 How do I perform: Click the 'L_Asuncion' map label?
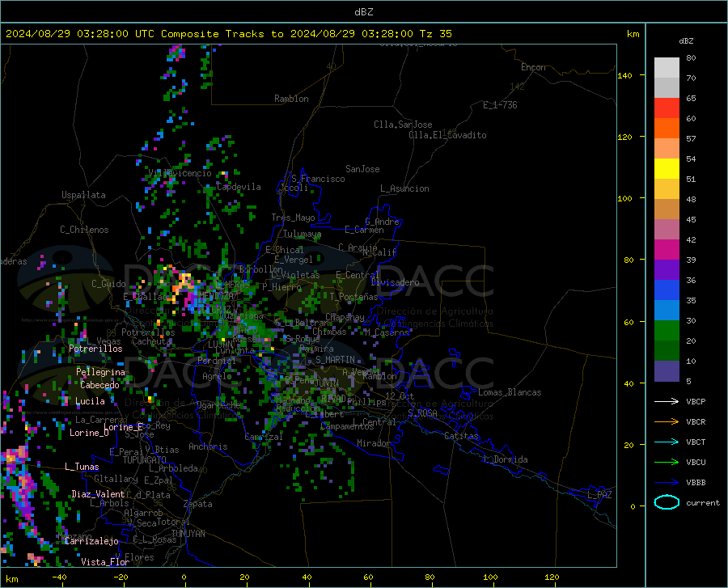pos(404,188)
